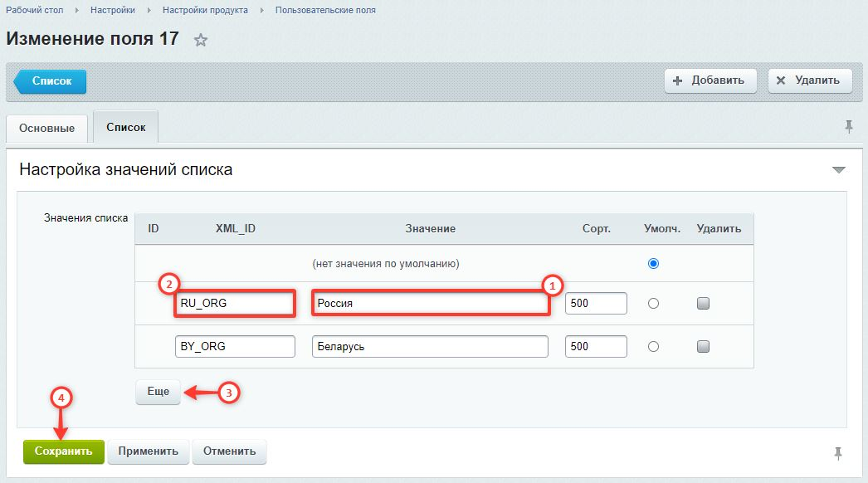Edit the Россия value field
Image resolution: width=868 pixels, height=483 pixels.
pyautogui.click(x=430, y=304)
